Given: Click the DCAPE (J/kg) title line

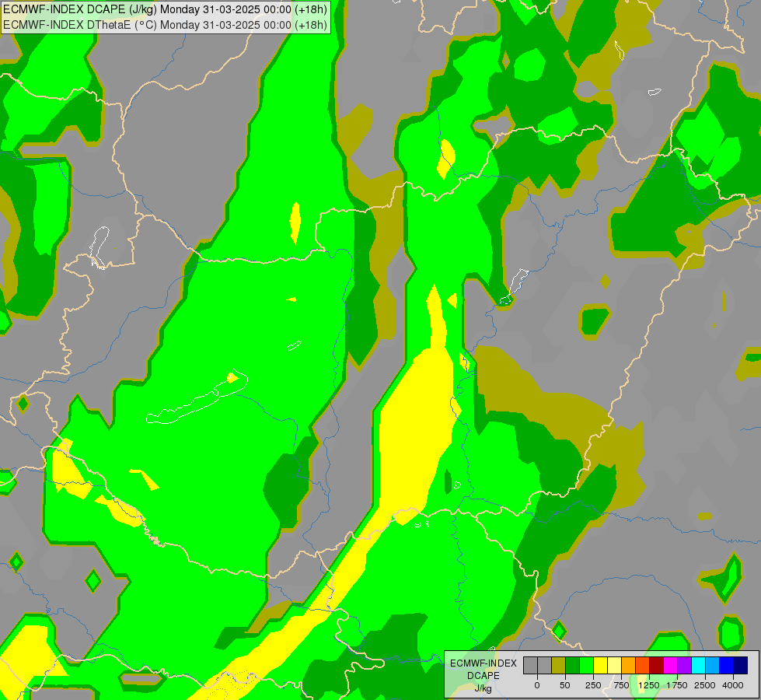Looking at the screenshot, I should coord(165,9).
